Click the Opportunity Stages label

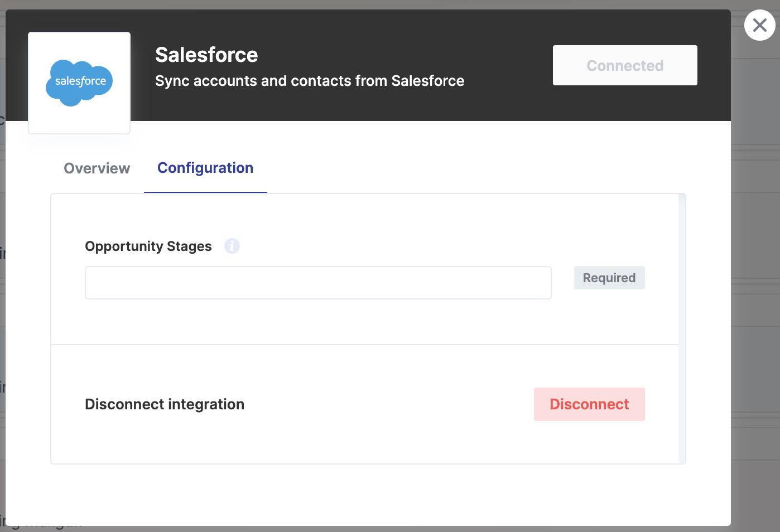pyautogui.click(x=148, y=246)
